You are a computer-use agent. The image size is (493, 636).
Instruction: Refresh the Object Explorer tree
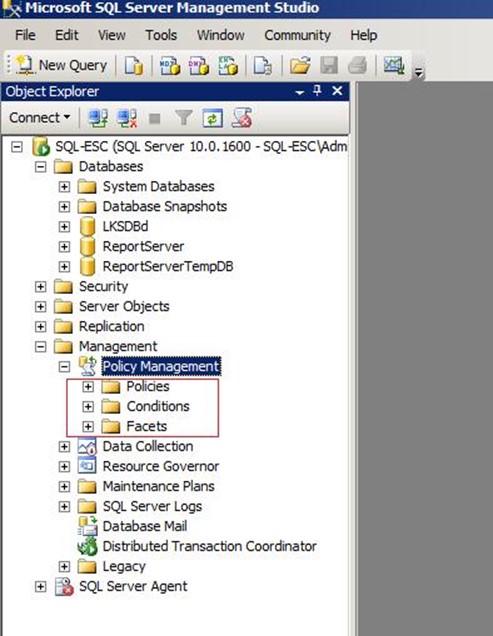tap(213, 118)
